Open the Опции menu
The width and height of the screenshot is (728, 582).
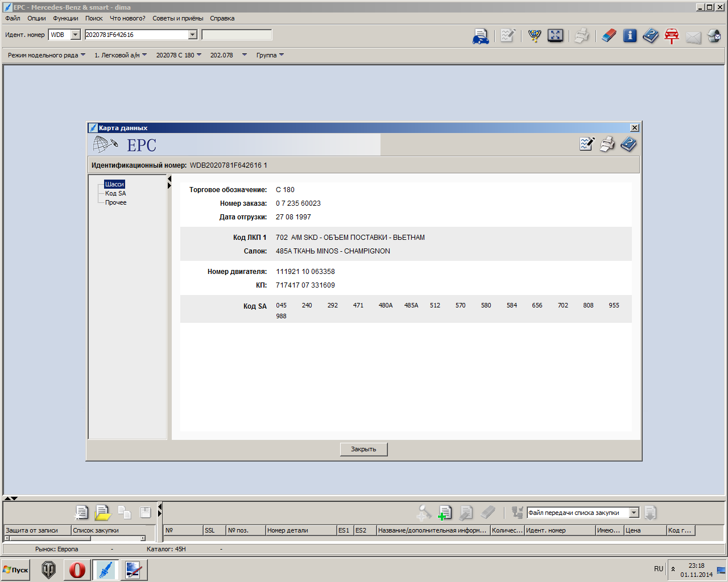[36, 18]
